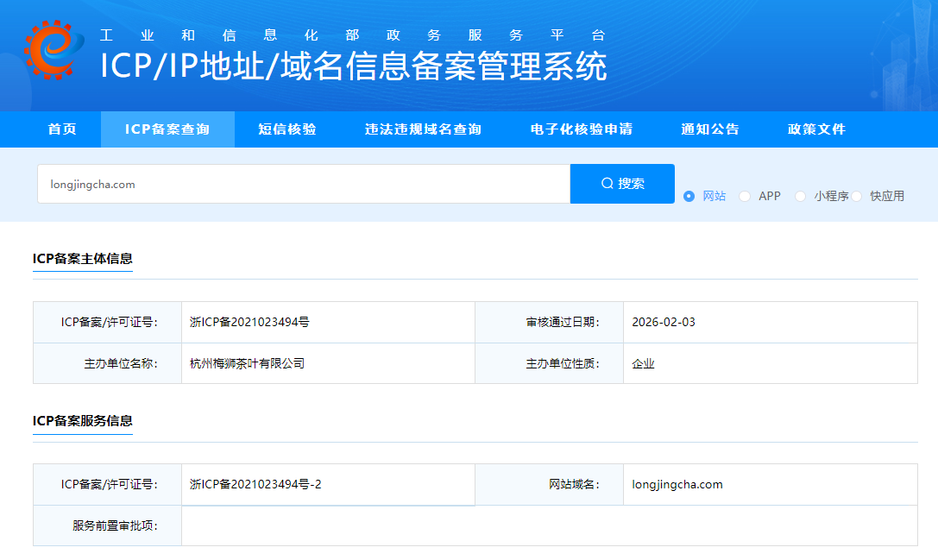Open the 短信核验 menu item

287,129
